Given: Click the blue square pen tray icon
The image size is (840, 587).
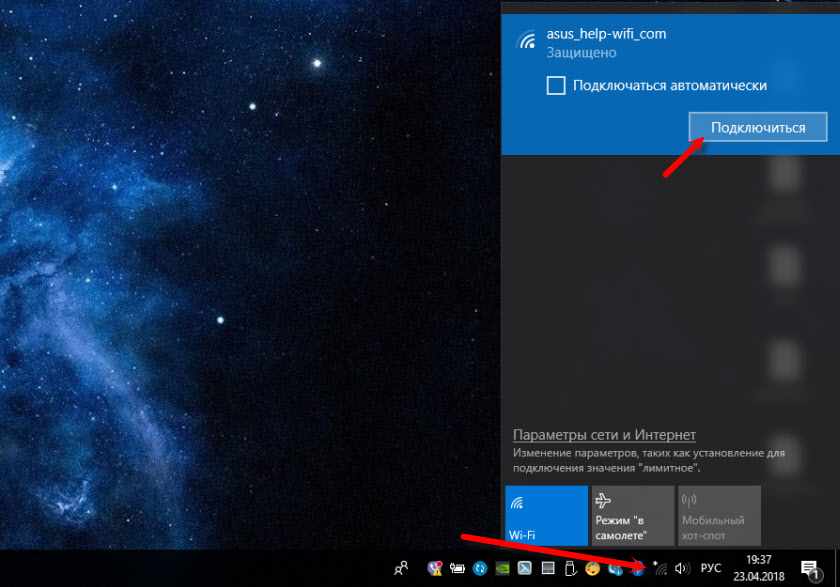Looking at the screenshot, I should tap(525, 568).
